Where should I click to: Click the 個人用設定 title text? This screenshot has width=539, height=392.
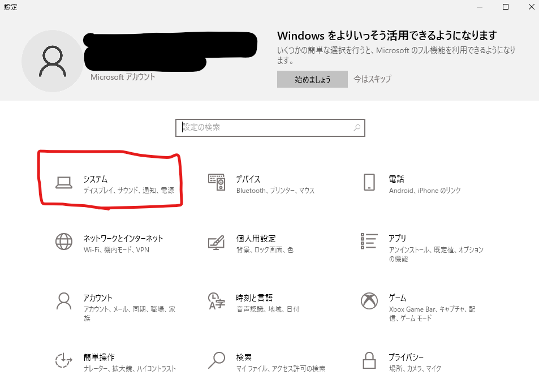coord(256,238)
